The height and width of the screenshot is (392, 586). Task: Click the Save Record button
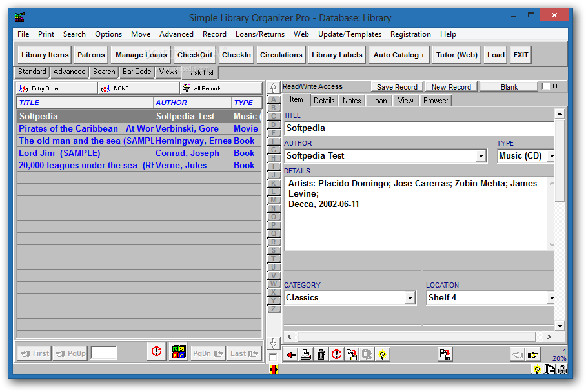tap(397, 87)
